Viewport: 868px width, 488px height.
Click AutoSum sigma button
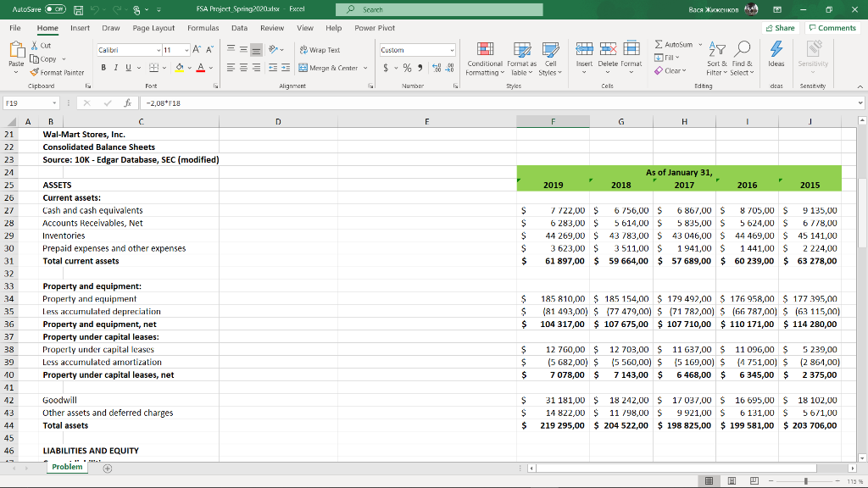pyautogui.click(x=674, y=44)
